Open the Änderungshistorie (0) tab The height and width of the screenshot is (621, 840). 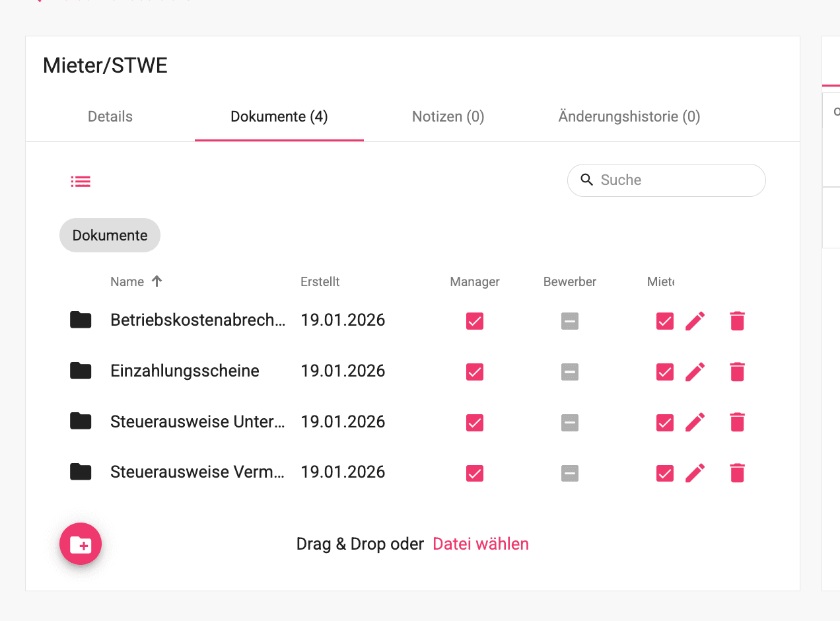click(629, 117)
